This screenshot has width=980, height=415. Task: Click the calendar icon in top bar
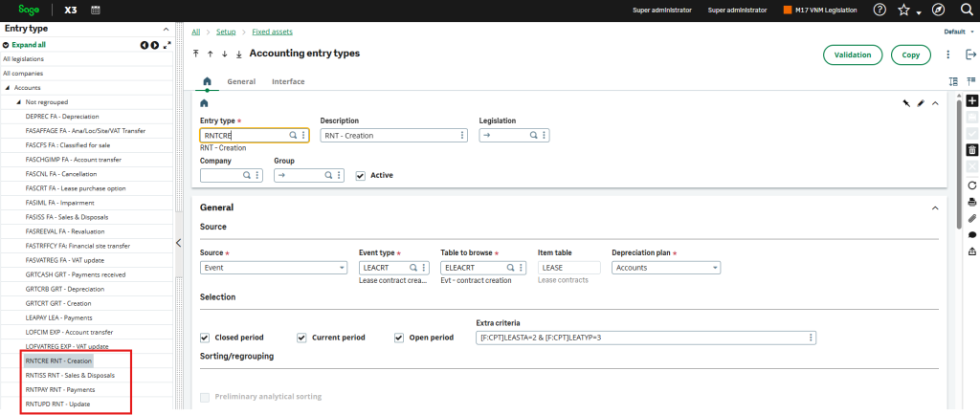[96, 10]
